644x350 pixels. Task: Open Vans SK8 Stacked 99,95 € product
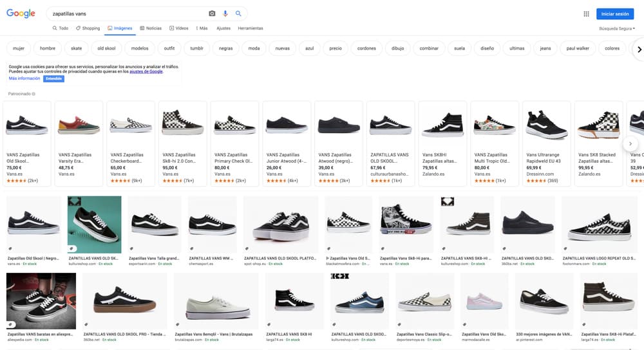coord(599,143)
